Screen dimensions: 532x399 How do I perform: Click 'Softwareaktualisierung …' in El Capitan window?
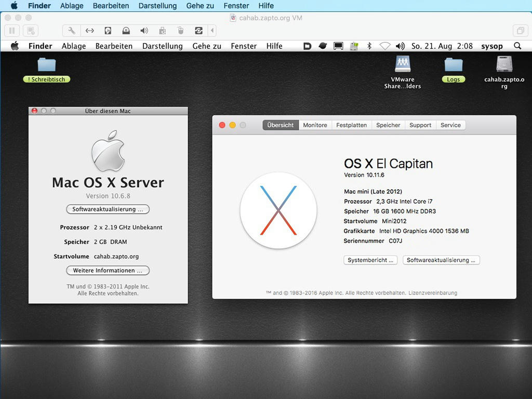coord(441,260)
